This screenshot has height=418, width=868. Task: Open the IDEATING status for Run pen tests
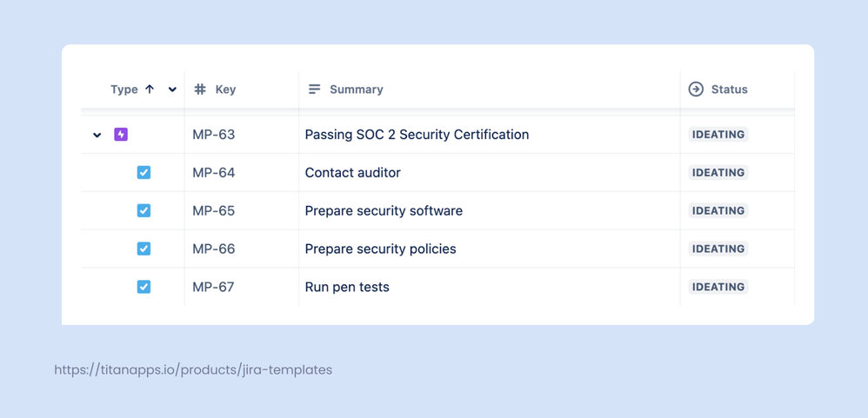tap(718, 287)
